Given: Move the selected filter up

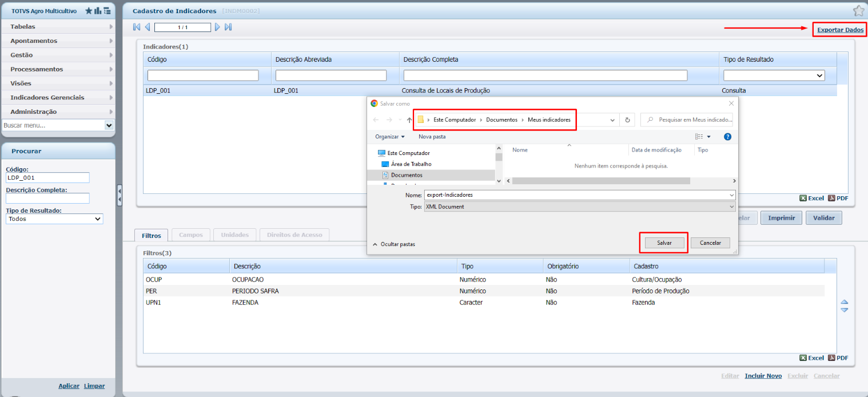Looking at the screenshot, I should (845, 301).
